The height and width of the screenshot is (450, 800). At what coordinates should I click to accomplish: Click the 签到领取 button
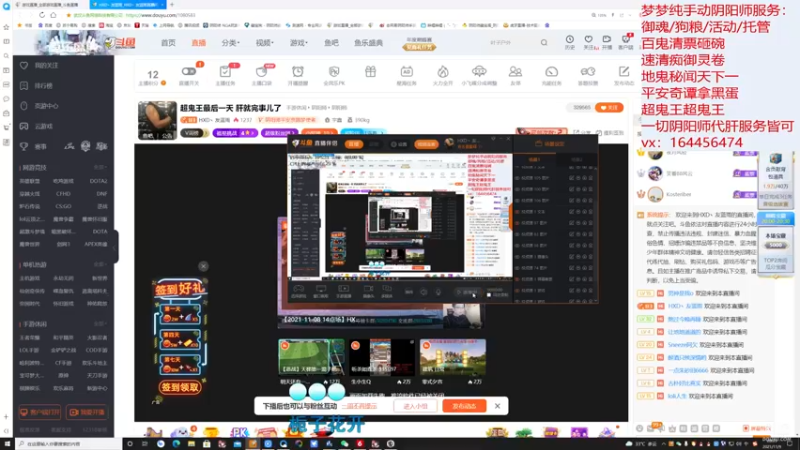(180, 387)
